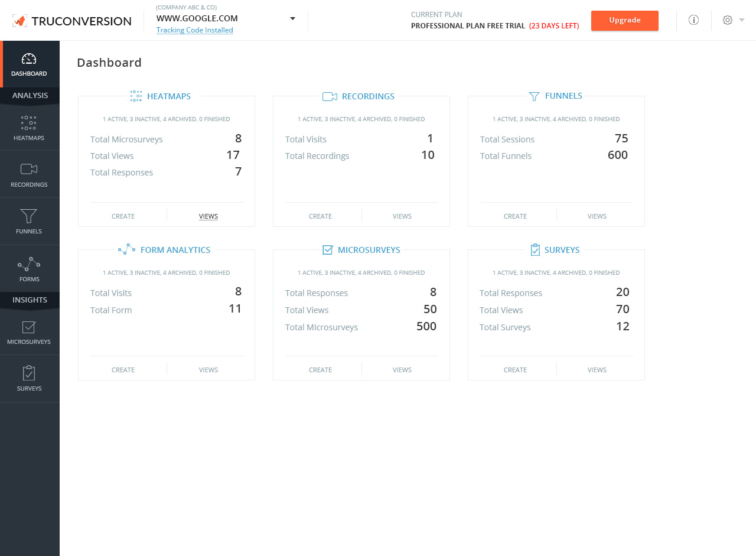Click the TruConversion logo

(72, 21)
